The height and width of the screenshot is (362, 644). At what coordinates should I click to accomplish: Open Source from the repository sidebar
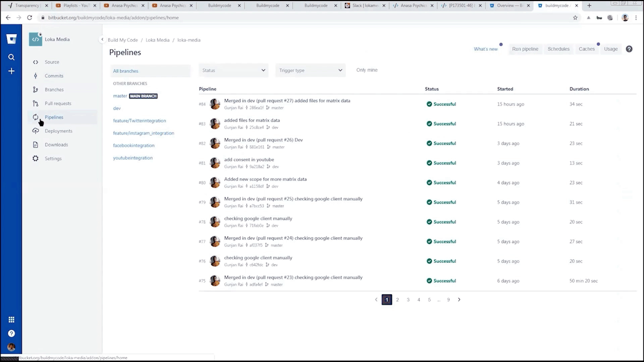52,62
